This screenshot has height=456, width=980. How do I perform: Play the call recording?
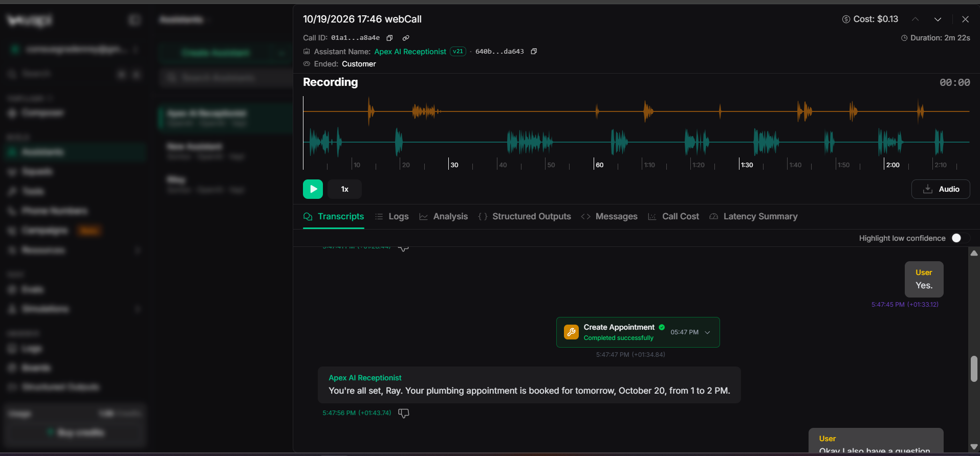(313, 189)
